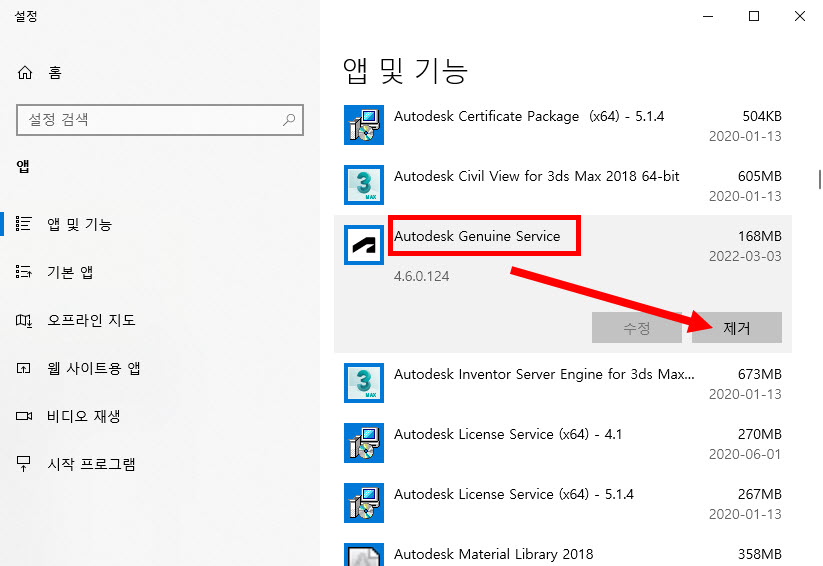Click the 앱 및 기능 list icon in sidebar
The image size is (823, 566).
pos(24,224)
